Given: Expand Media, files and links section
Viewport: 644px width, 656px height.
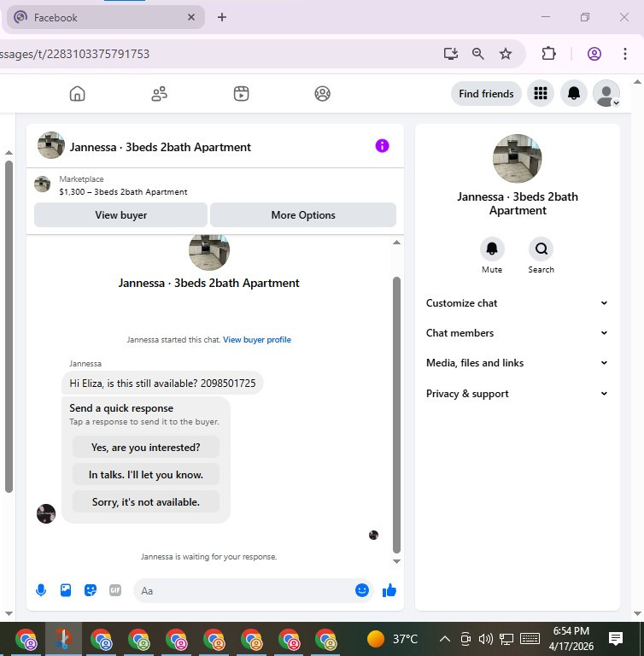Looking at the screenshot, I should pos(517,363).
